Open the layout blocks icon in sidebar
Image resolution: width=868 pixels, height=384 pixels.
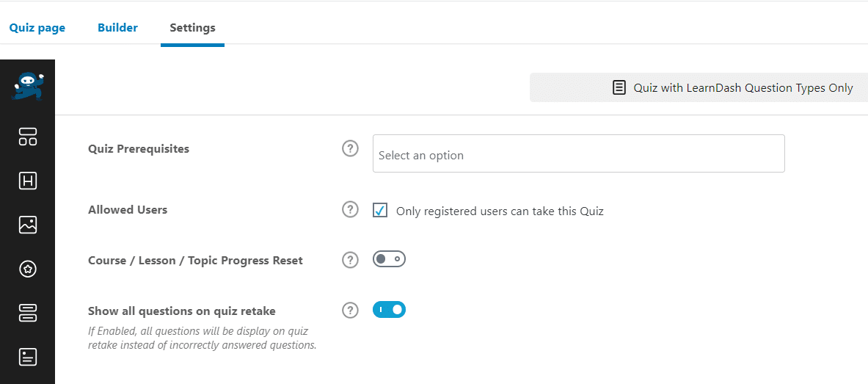pos(28,137)
